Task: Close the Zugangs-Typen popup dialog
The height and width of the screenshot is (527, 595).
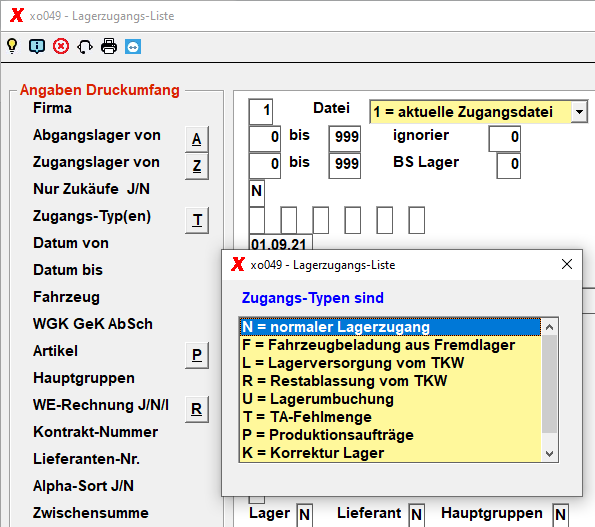Action: click(567, 264)
